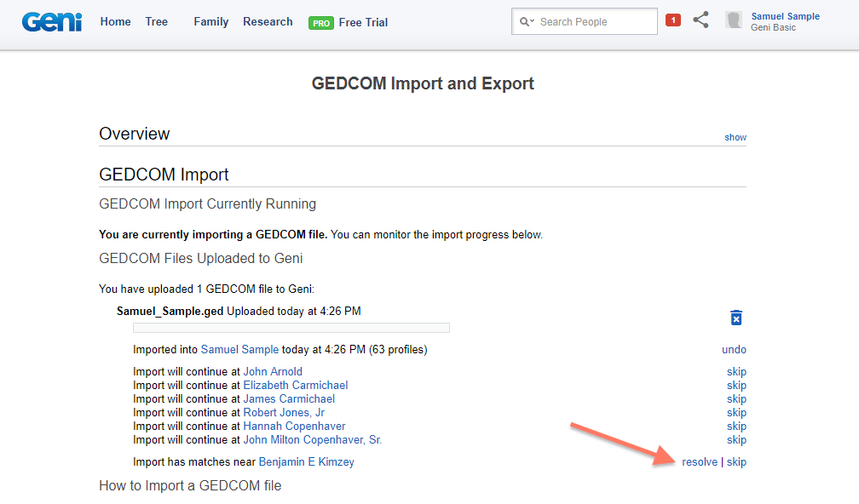Screen dimensions: 859x504
Task: Click the Samuel Sample profile avatar
Action: point(734,20)
